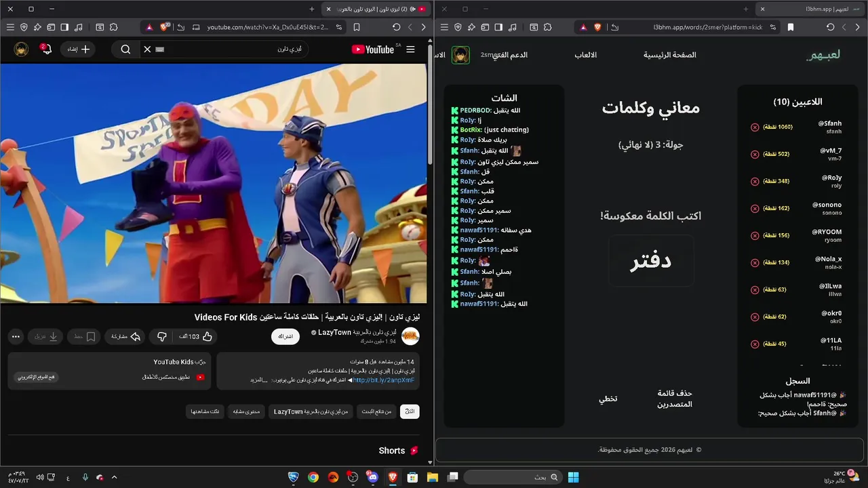Open YouTube hamburger guide menu
This screenshot has width=868, height=488.
tap(410, 49)
